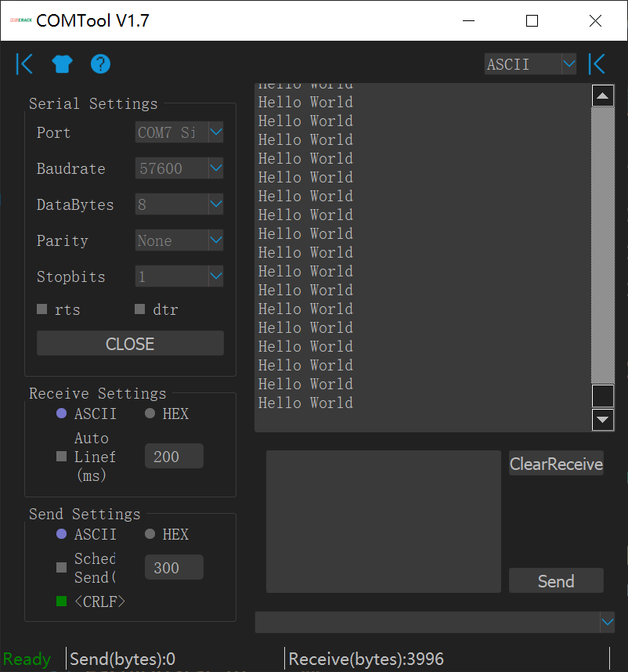Open the help question mark icon
Viewport: 628px width, 672px height.
point(100,64)
